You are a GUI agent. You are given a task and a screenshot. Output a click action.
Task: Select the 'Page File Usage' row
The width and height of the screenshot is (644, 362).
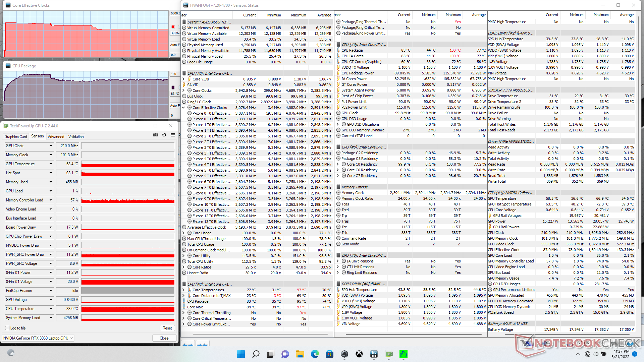tap(257, 62)
